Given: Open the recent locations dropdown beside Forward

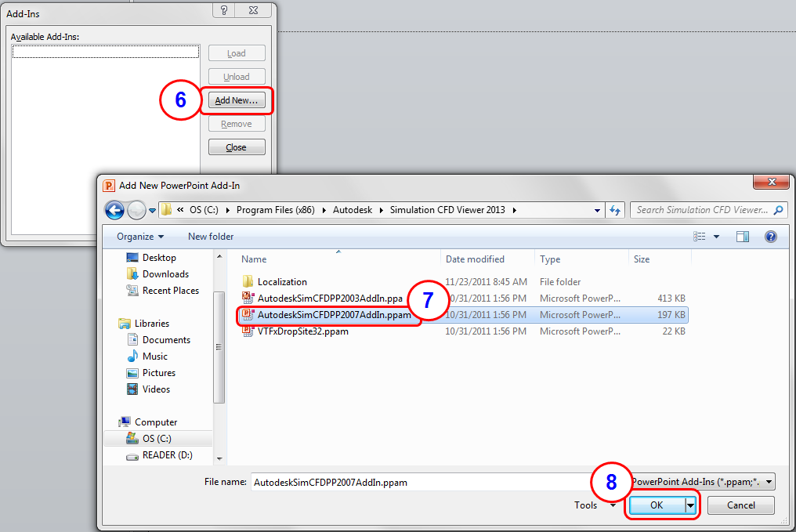Looking at the screenshot, I should coord(152,210).
